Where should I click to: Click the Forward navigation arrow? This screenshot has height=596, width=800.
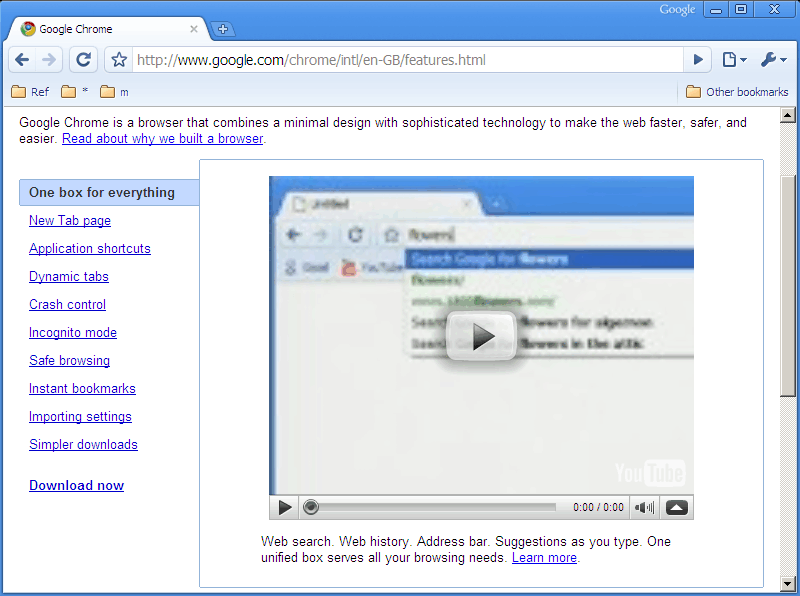[49, 60]
